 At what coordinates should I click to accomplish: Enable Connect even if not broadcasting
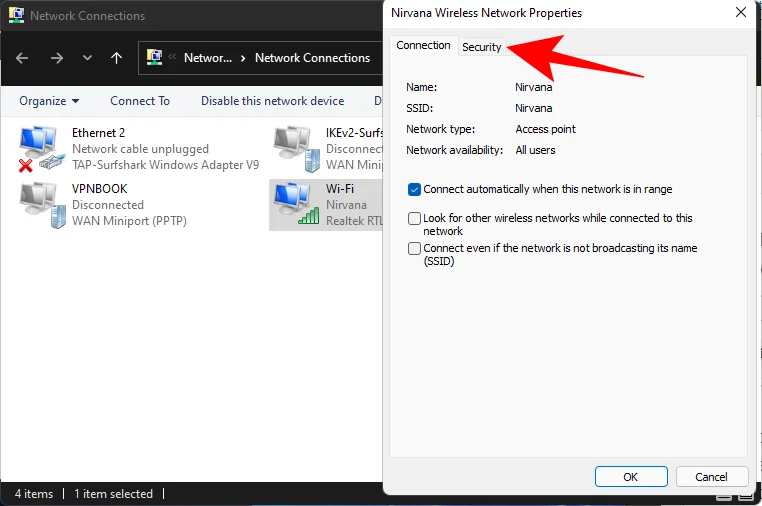pyautogui.click(x=414, y=248)
